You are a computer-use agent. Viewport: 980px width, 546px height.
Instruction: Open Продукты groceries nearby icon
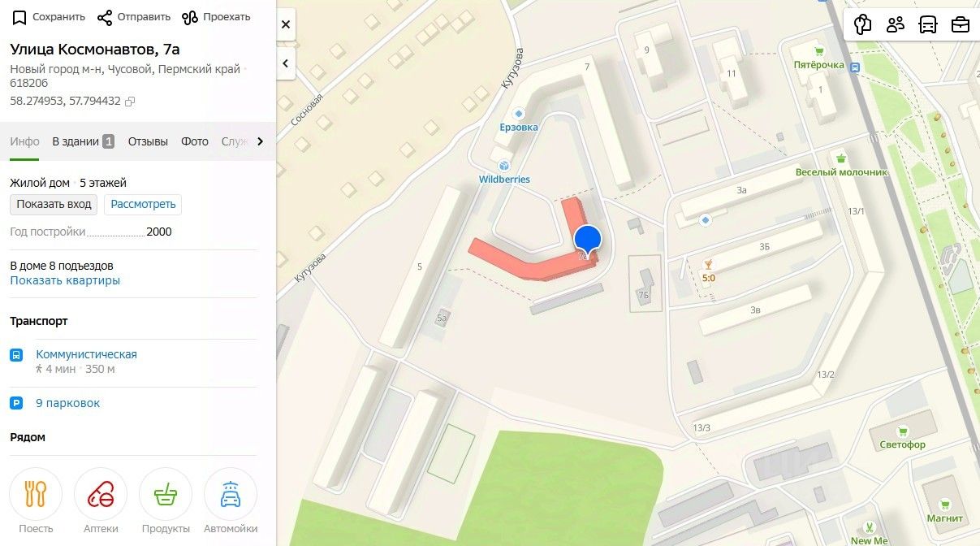(166, 494)
